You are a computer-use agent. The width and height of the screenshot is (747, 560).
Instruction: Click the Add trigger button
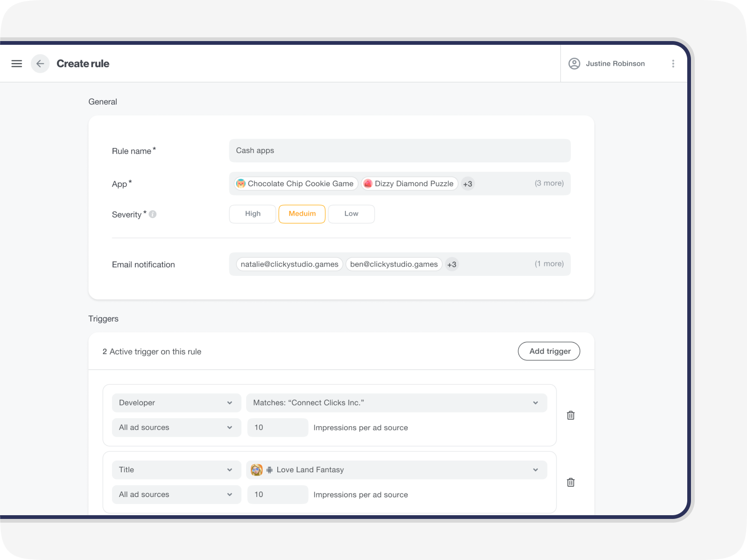(549, 351)
